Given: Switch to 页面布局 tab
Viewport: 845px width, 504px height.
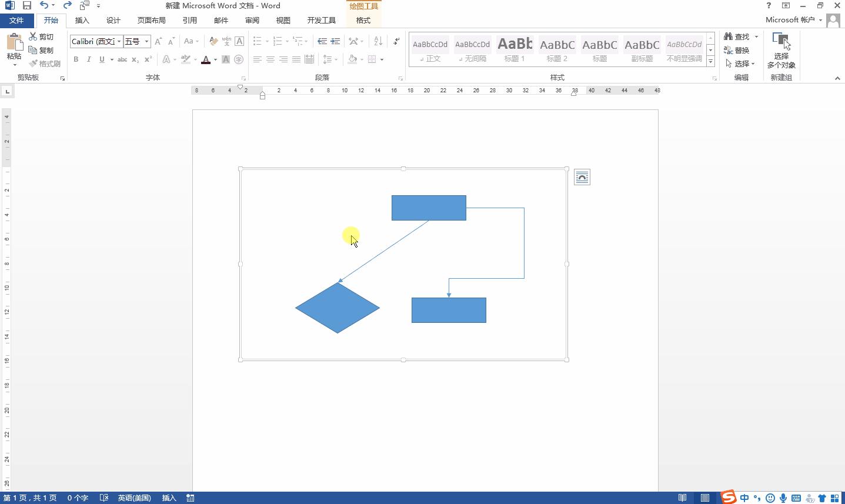Looking at the screenshot, I should click(x=152, y=21).
